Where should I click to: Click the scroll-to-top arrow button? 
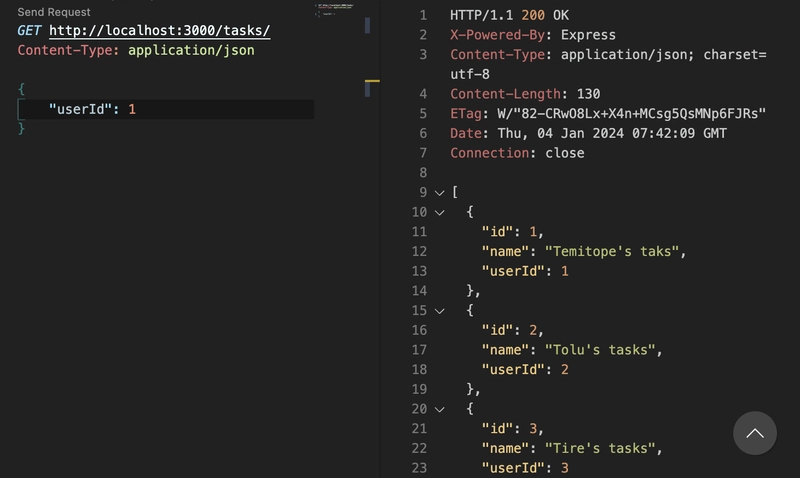pyautogui.click(x=755, y=433)
